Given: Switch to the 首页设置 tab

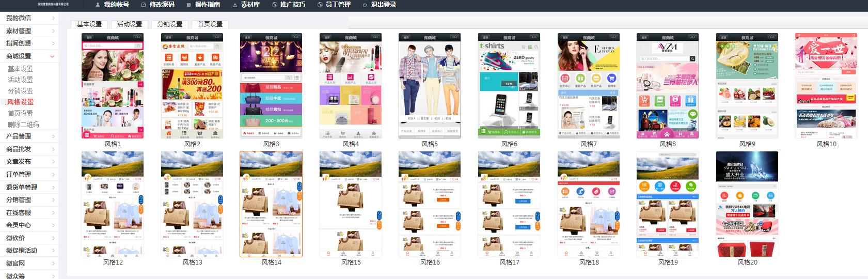Looking at the screenshot, I should 210,24.
